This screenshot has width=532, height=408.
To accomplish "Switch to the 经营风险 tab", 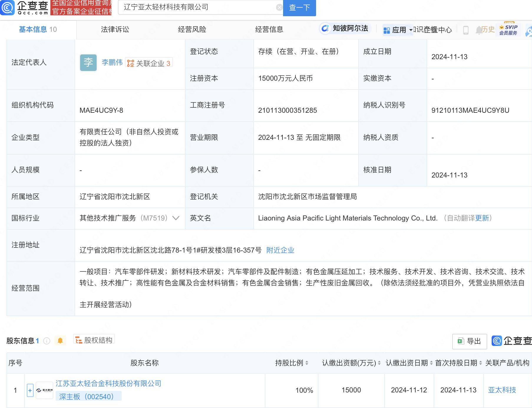I will [x=192, y=29].
